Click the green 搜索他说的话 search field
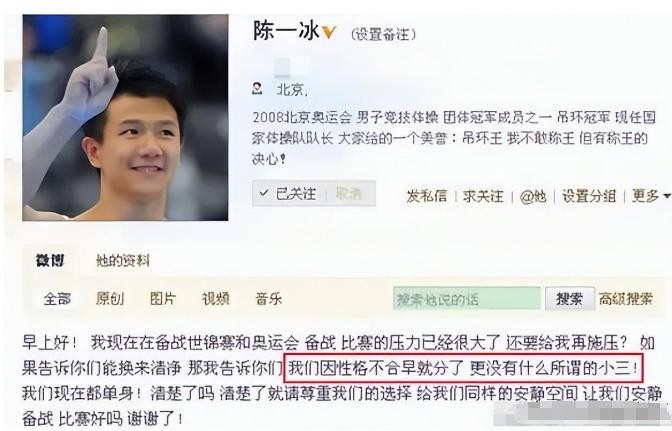The height and width of the screenshot is (431, 672). coord(467,298)
